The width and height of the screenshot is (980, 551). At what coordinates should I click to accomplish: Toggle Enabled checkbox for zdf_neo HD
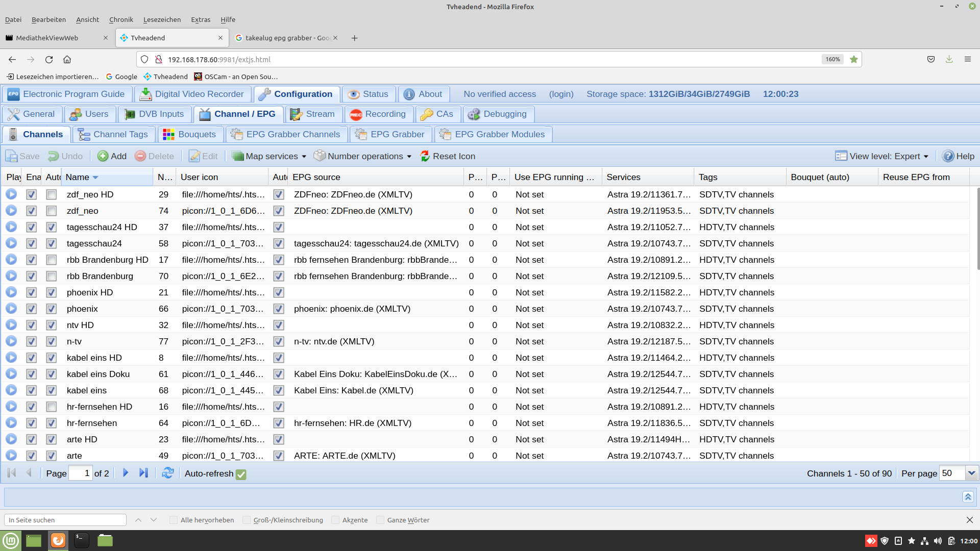pos(32,194)
